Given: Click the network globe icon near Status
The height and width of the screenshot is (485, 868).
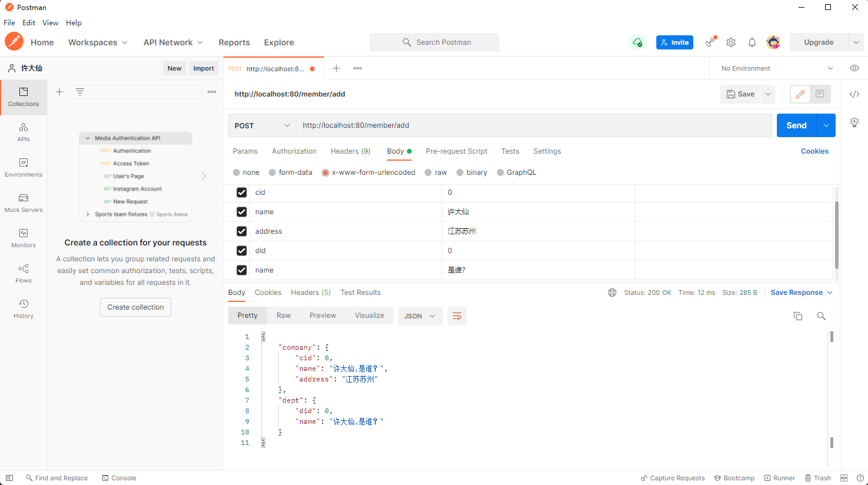Looking at the screenshot, I should (612, 293).
